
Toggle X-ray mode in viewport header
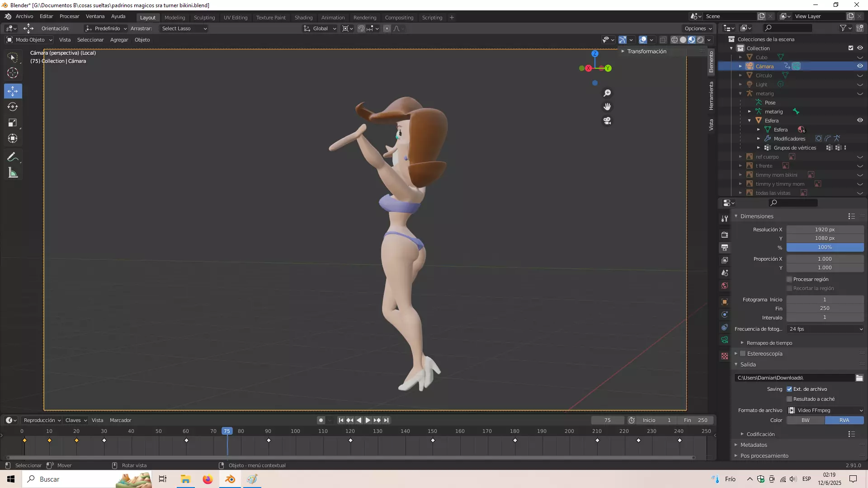point(663,40)
